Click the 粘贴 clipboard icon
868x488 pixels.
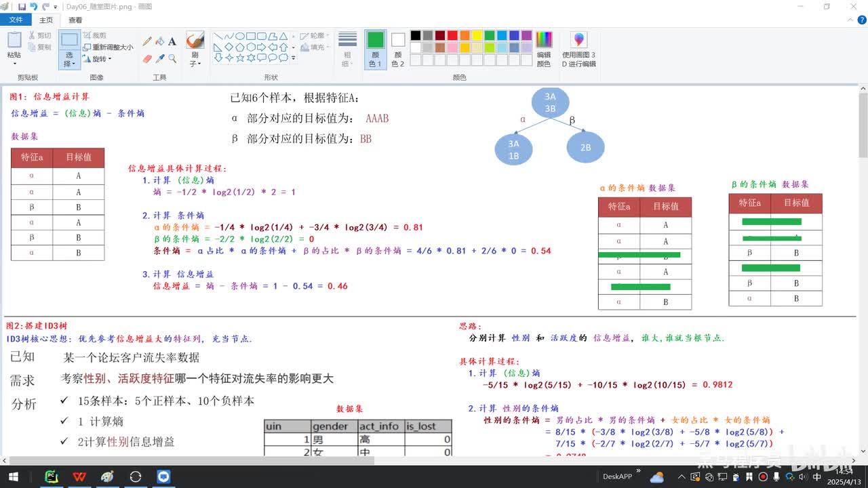point(14,40)
